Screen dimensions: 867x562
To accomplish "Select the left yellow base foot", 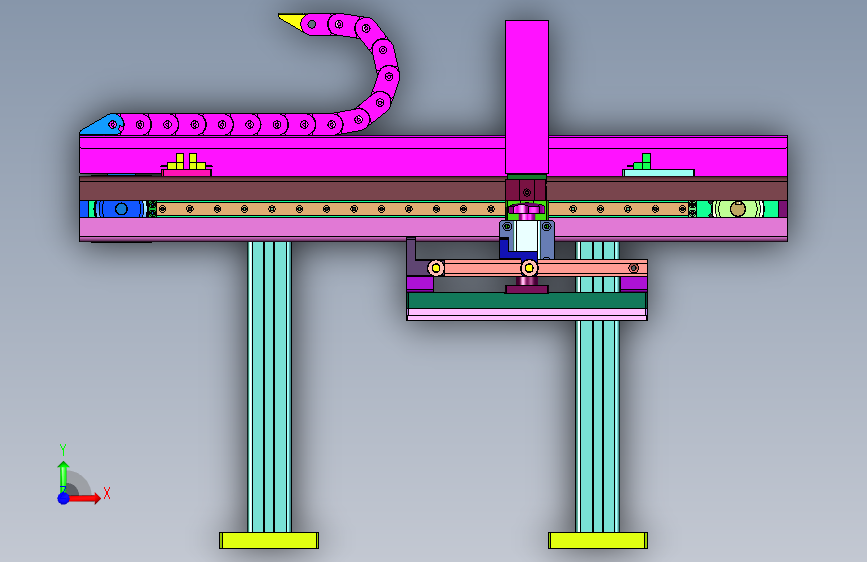I will [269, 540].
